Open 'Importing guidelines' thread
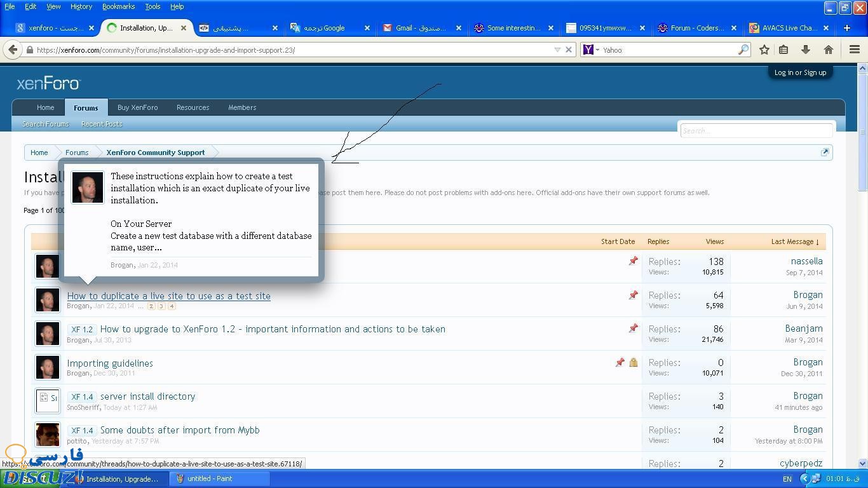Image resolution: width=868 pixels, height=488 pixels. coord(110,363)
